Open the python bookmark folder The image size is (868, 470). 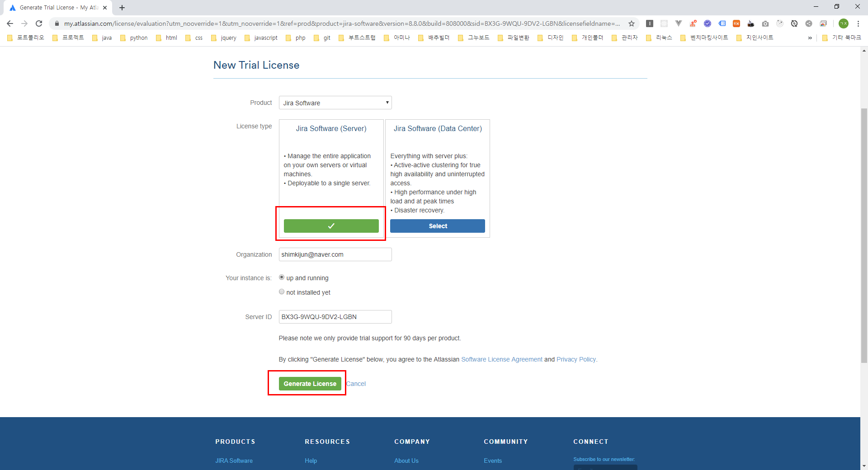pyautogui.click(x=134, y=38)
